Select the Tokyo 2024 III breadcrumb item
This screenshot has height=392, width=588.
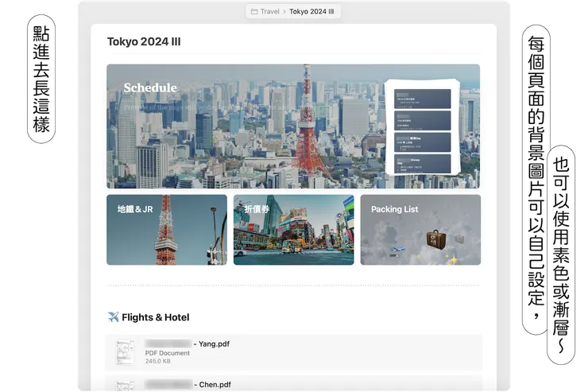click(x=311, y=12)
